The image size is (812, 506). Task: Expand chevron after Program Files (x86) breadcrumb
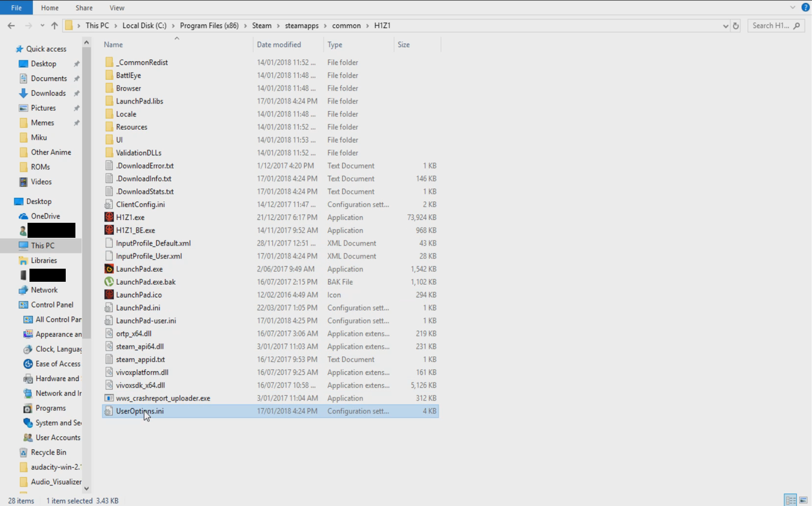(246, 26)
